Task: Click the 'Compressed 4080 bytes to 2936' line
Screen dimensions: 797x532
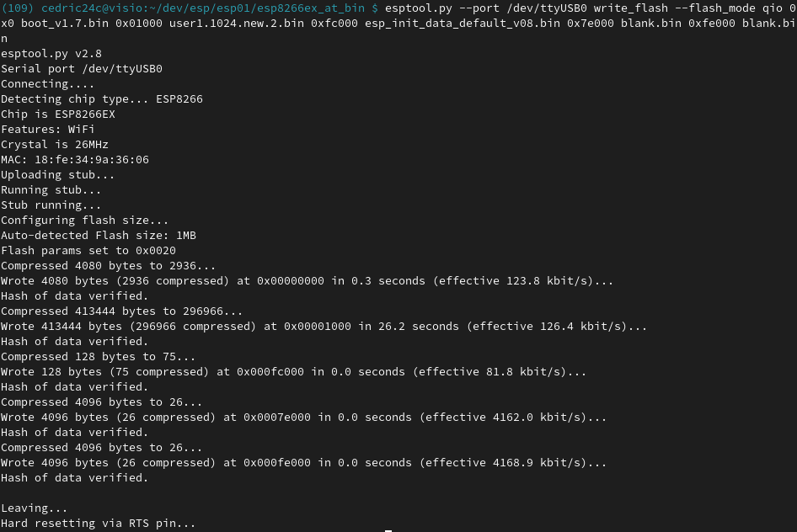Action: click(109, 266)
